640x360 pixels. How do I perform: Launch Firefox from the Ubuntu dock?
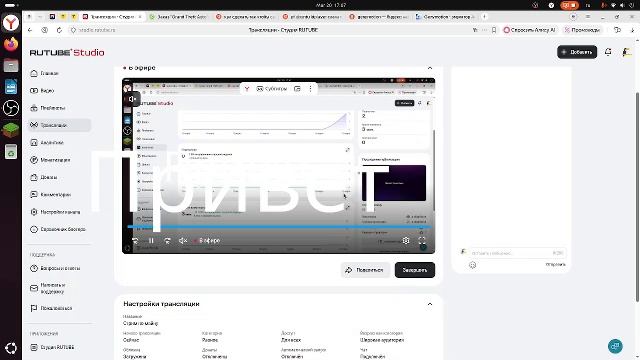[11, 44]
